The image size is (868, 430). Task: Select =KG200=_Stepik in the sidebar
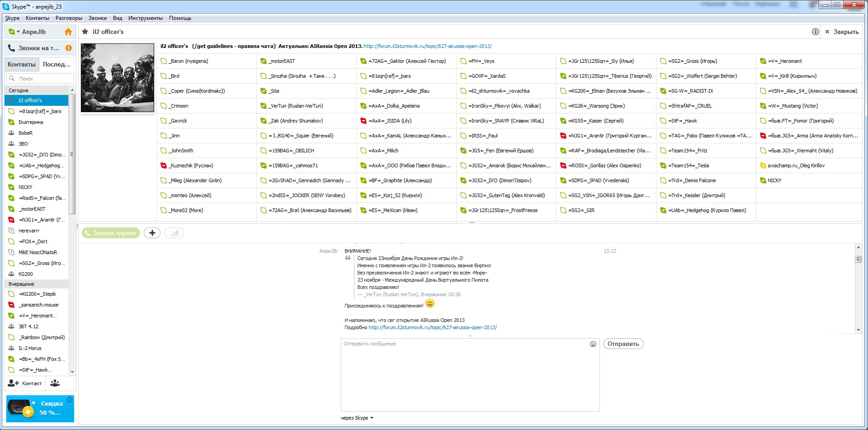pyautogui.click(x=37, y=294)
